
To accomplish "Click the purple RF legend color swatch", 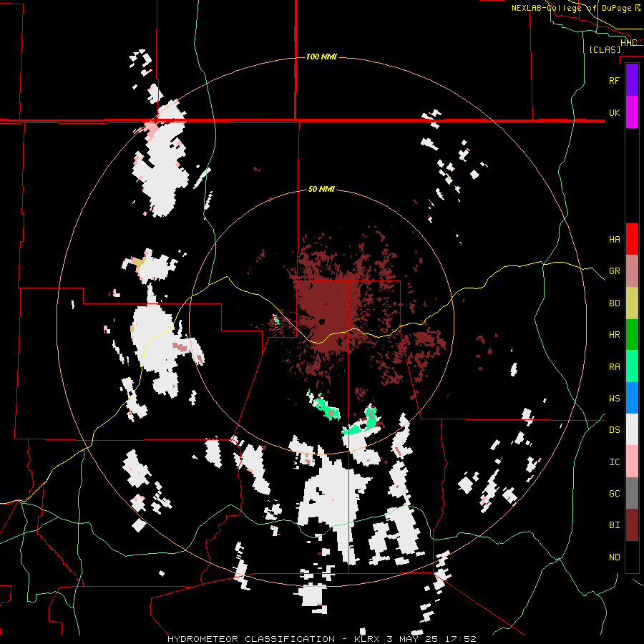I will click(632, 80).
